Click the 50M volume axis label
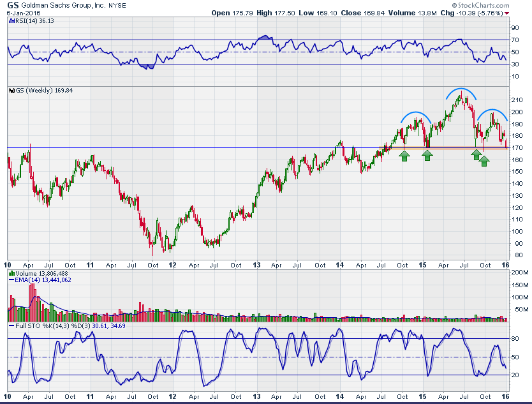This screenshot has width=532, height=404. click(x=521, y=310)
